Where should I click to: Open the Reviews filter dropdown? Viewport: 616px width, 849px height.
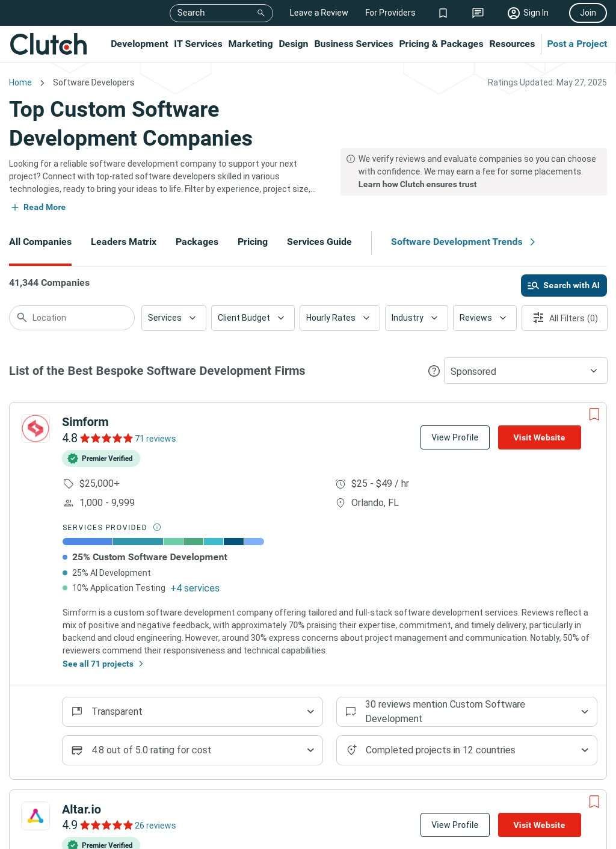pos(485,318)
